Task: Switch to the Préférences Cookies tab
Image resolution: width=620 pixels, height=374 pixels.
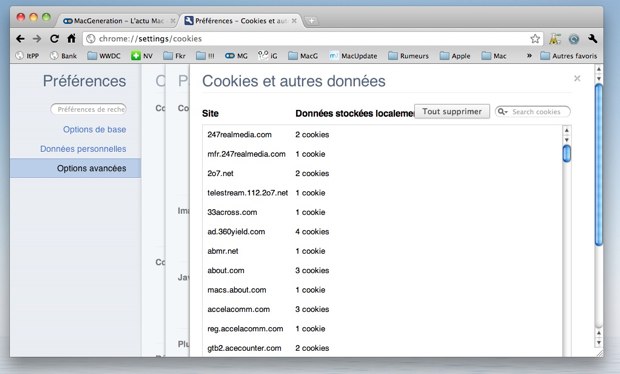Action: click(x=241, y=21)
